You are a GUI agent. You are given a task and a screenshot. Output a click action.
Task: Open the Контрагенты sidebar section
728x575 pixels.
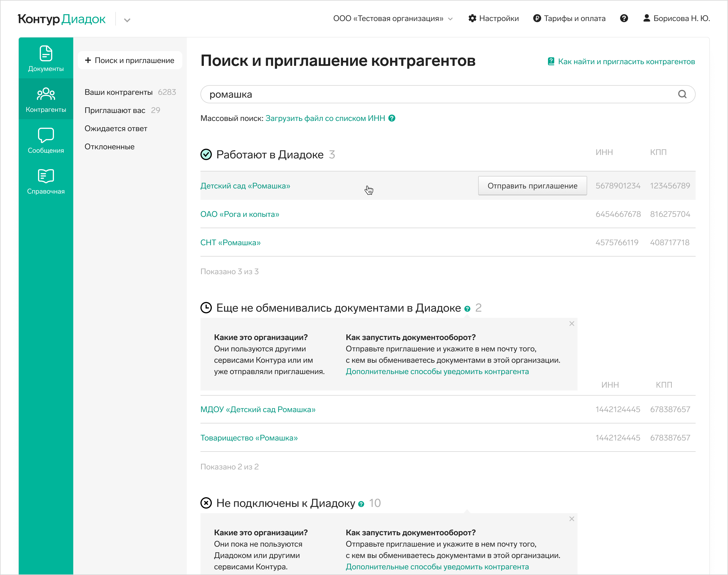pyautogui.click(x=46, y=99)
